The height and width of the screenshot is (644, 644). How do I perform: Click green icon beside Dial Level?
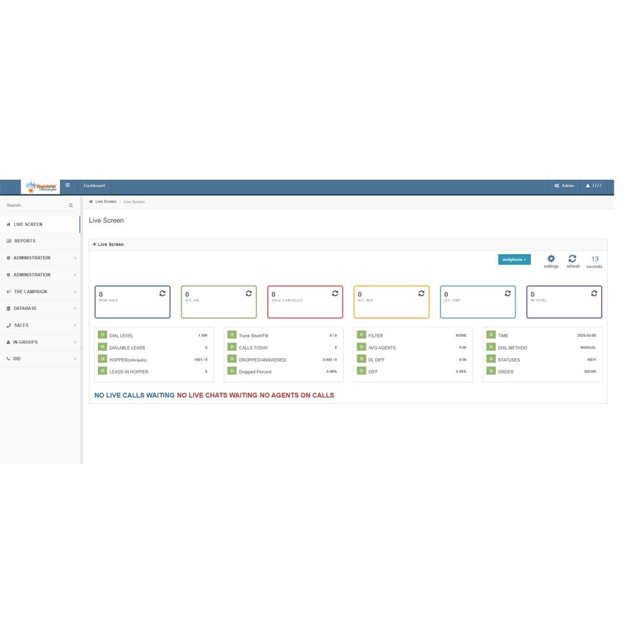(x=102, y=335)
